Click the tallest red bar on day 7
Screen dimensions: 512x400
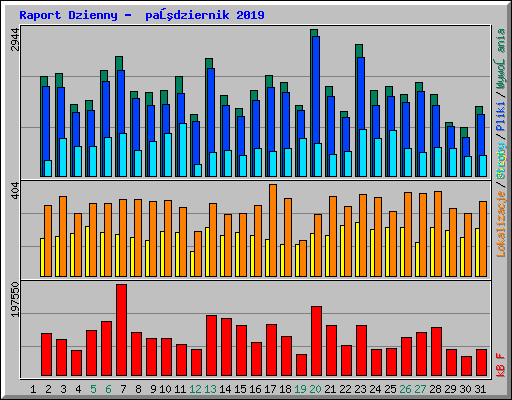pyautogui.click(x=121, y=330)
